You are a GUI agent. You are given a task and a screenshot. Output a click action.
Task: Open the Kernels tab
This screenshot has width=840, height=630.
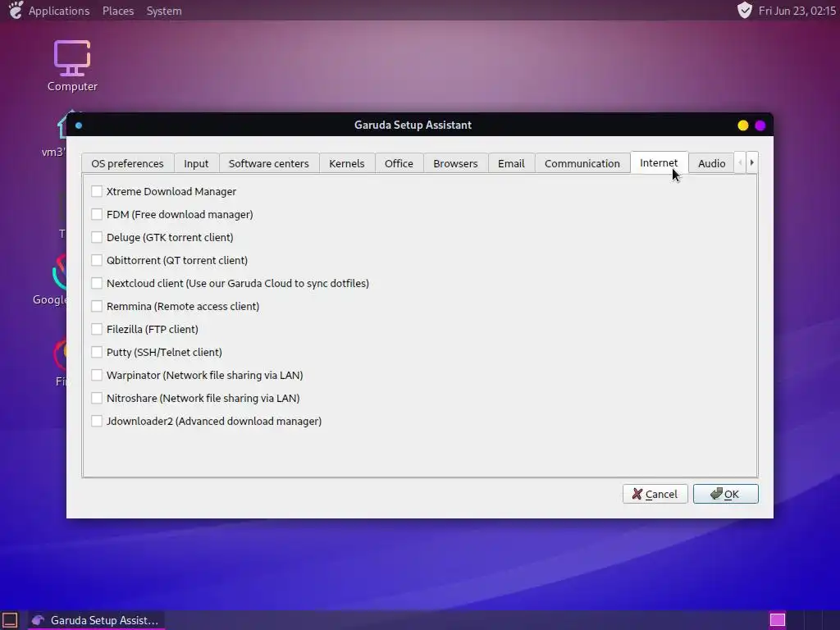(347, 163)
